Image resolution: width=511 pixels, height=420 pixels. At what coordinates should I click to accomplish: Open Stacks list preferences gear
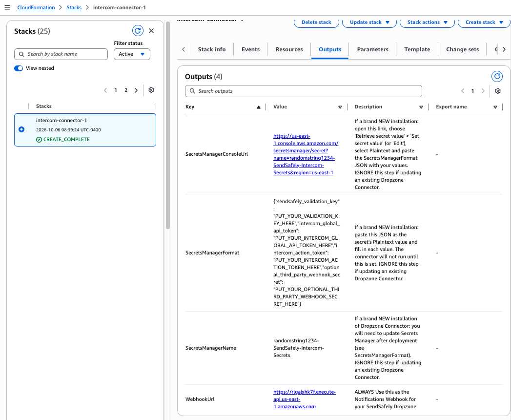click(x=151, y=90)
